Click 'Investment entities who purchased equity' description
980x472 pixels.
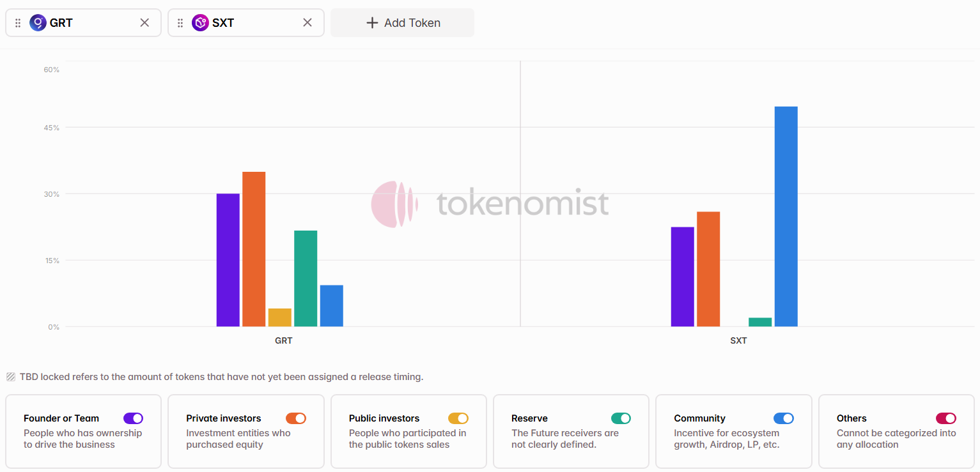tap(238, 439)
